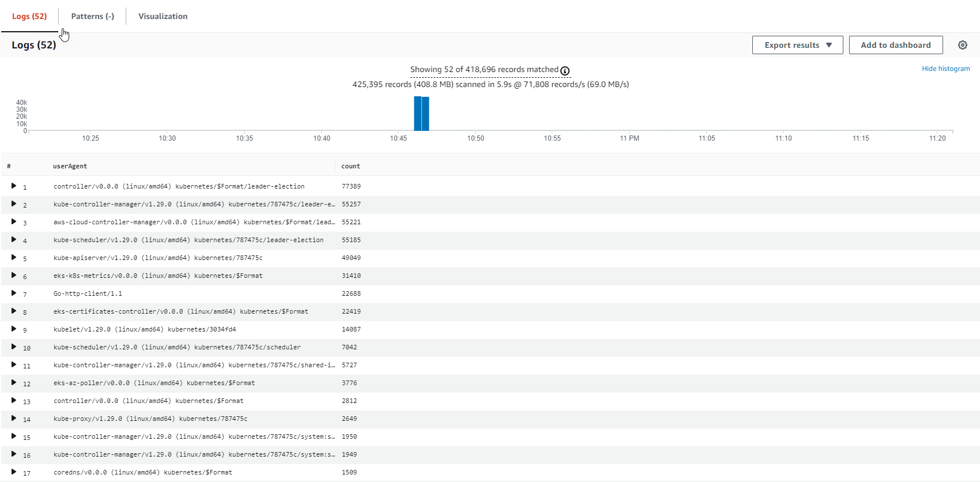This screenshot has width=980, height=482.
Task: Open the settings gear icon
Action: (962, 45)
